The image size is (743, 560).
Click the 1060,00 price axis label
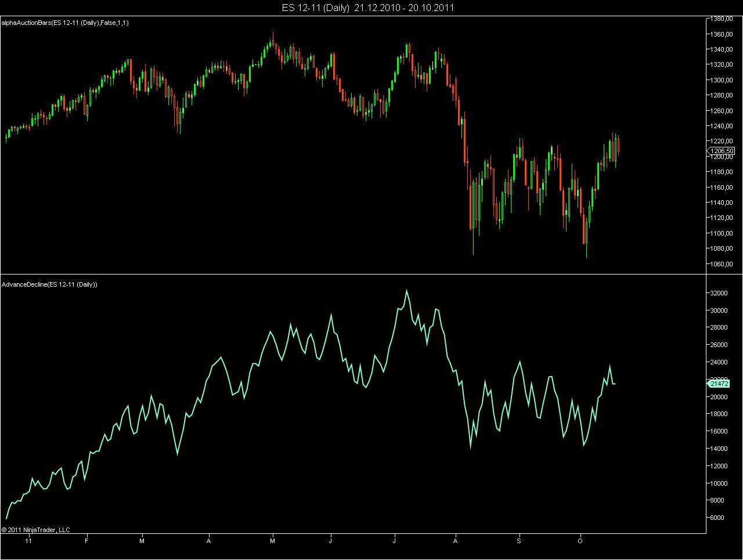coord(722,265)
